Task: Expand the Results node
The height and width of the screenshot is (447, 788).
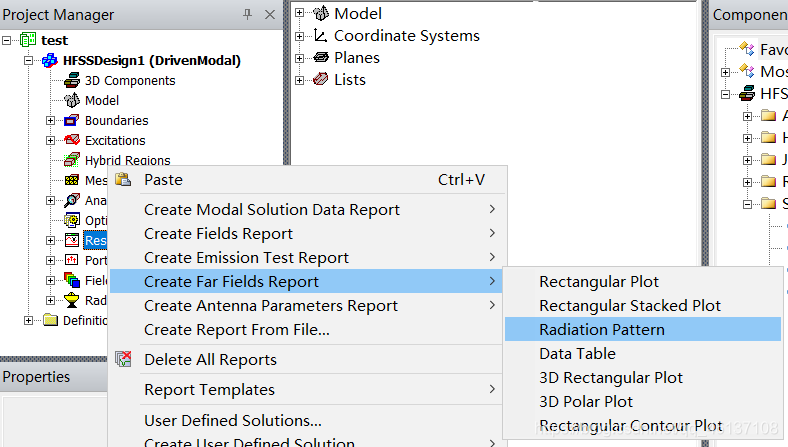Action: [50, 240]
